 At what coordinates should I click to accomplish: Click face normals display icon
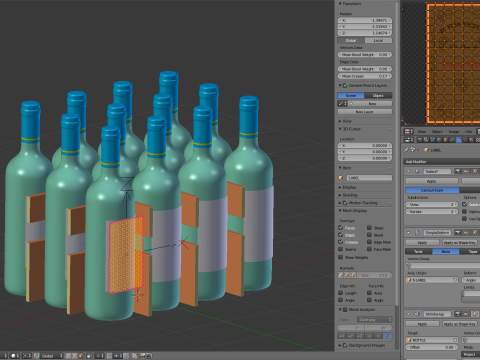click(x=353, y=275)
